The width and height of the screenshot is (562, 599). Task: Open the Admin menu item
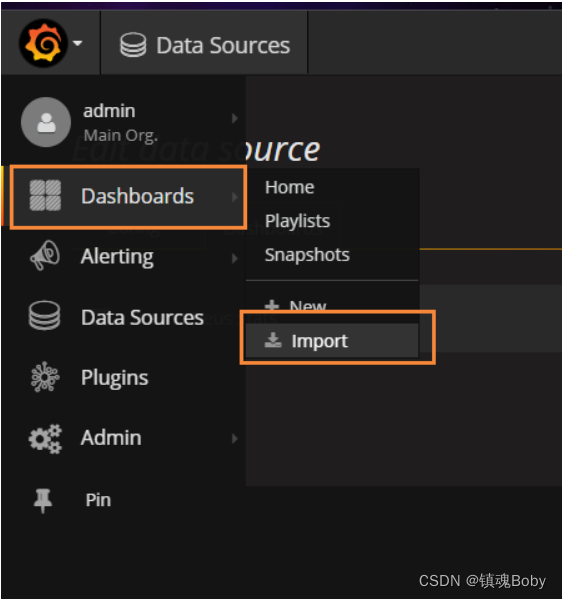111,438
